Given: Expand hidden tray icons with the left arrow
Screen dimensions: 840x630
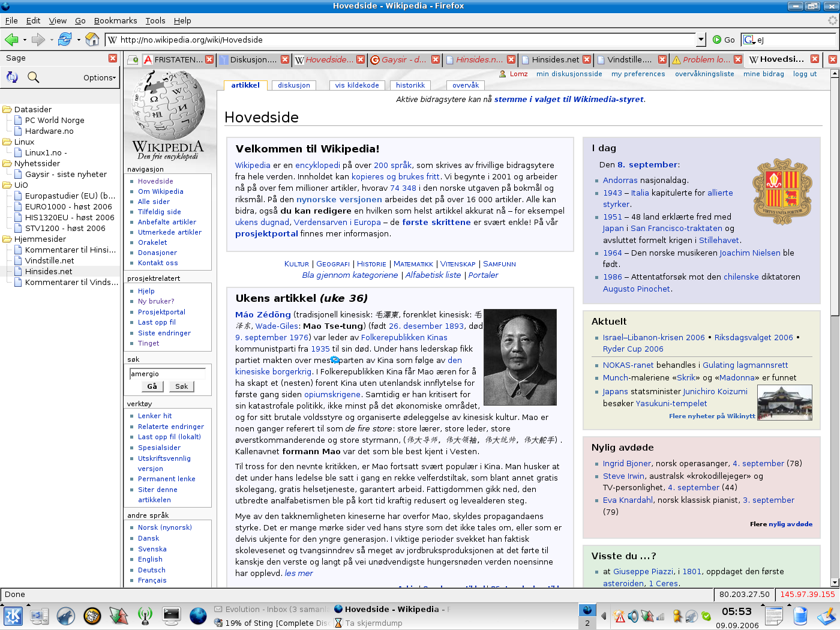Looking at the screenshot, I should (604, 616).
